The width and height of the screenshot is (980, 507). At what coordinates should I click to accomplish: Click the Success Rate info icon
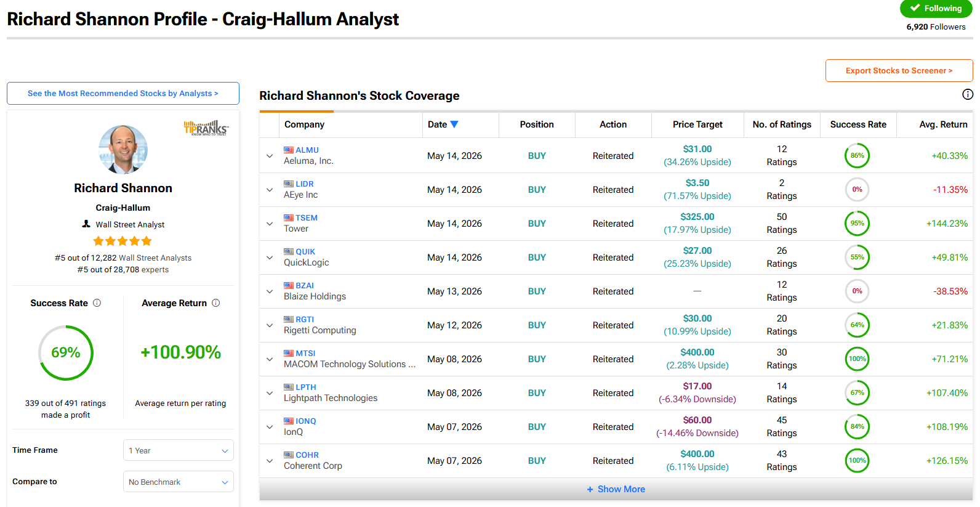click(x=97, y=303)
